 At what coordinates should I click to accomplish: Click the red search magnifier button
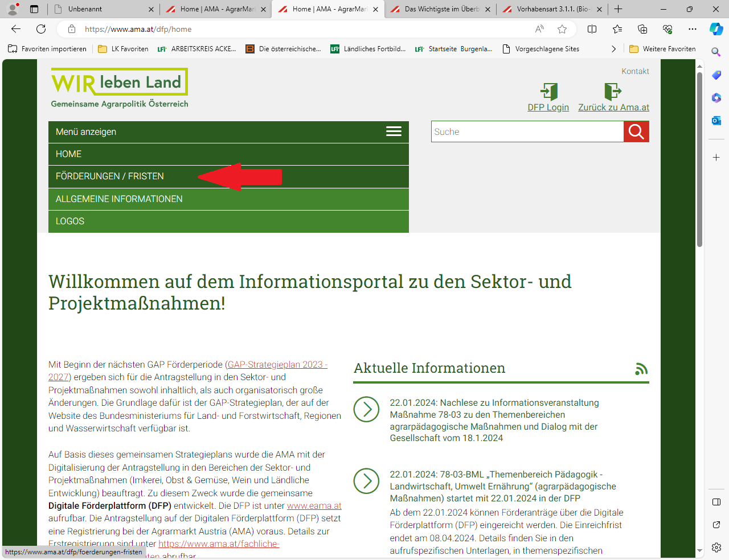pos(636,132)
